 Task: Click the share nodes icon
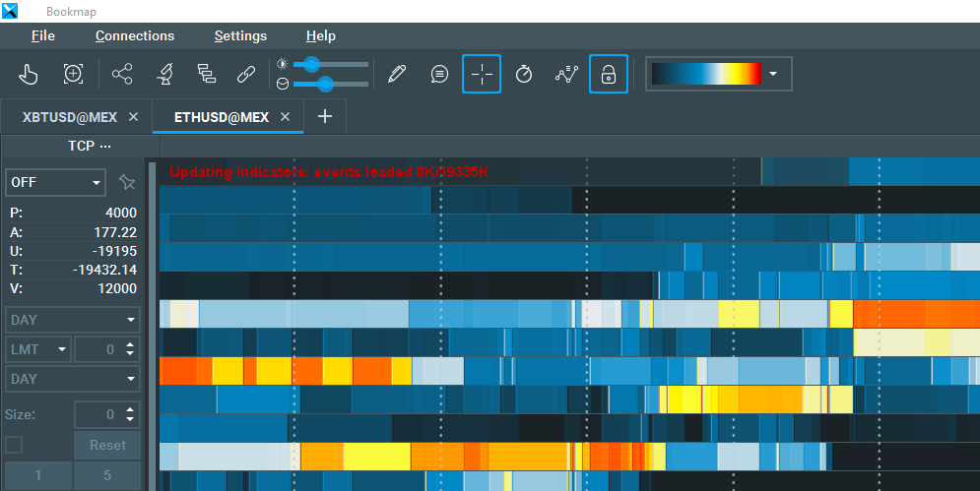tap(122, 74)
